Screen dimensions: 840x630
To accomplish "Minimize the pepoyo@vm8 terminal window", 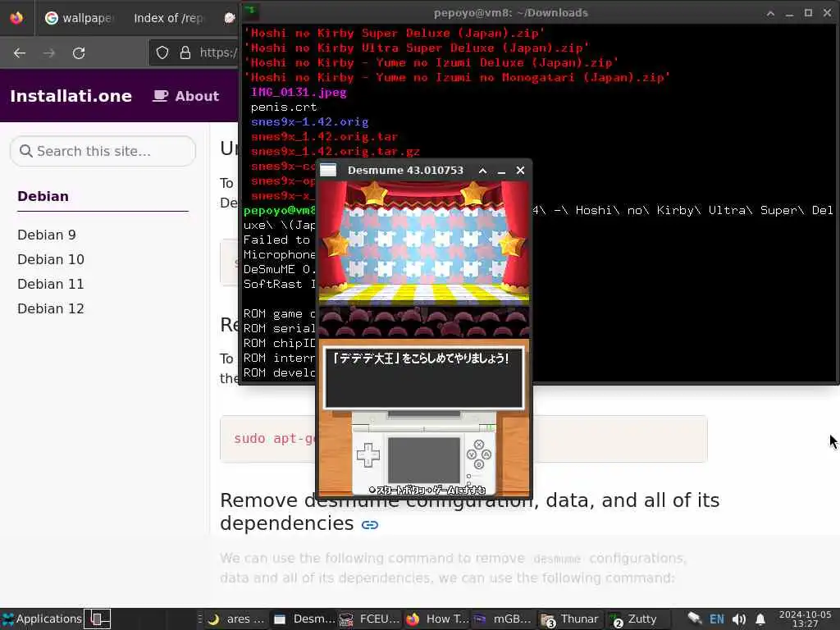I will coord(789,13).
